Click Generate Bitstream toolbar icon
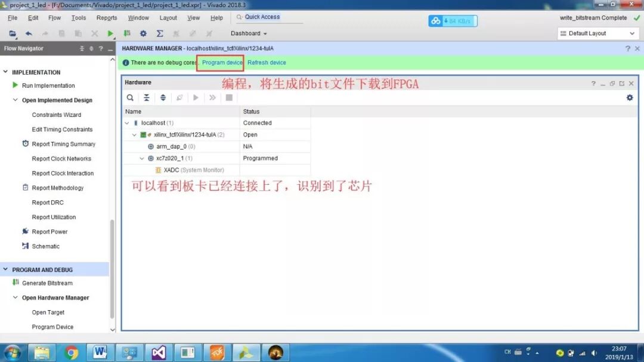 [127, 33]
